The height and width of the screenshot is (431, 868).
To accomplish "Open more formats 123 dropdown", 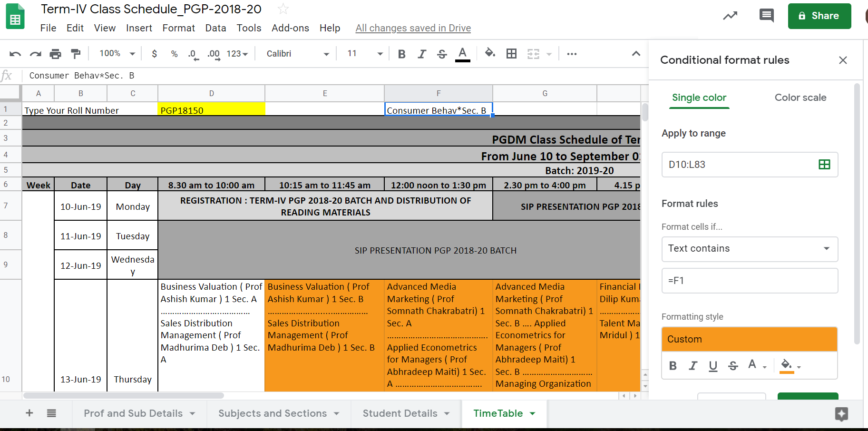I will pos(237,54).
